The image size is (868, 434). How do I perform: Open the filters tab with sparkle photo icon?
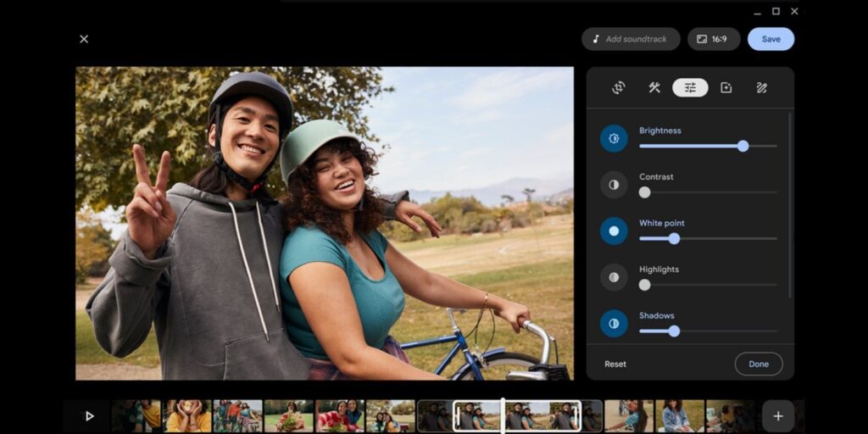[726, 87]
